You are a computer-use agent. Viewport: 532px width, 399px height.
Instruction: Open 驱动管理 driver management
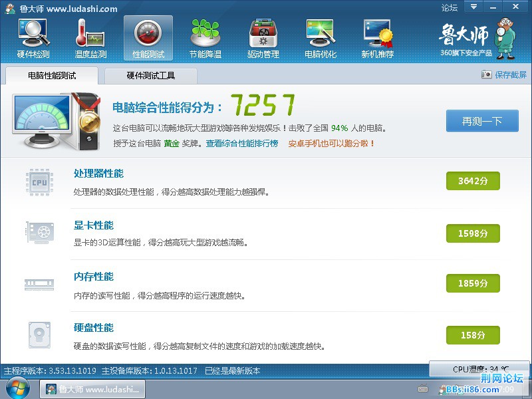tap(263, 39)
